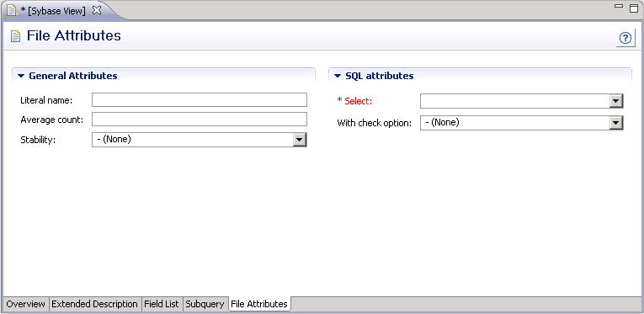Image resolution: width=644 pixels, height=314 pixels.
Task: Switch to the Overview tab
Action: click(x=25, y=304)
